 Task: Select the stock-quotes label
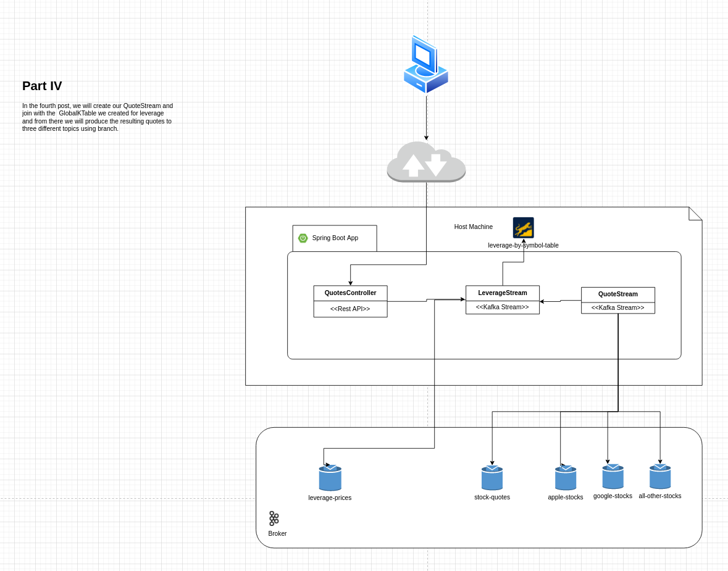click(492, 498)
